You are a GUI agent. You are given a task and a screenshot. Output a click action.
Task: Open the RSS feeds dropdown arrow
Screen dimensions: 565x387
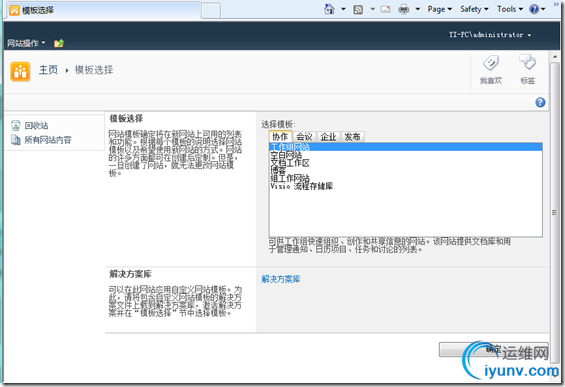click(372, 9)
